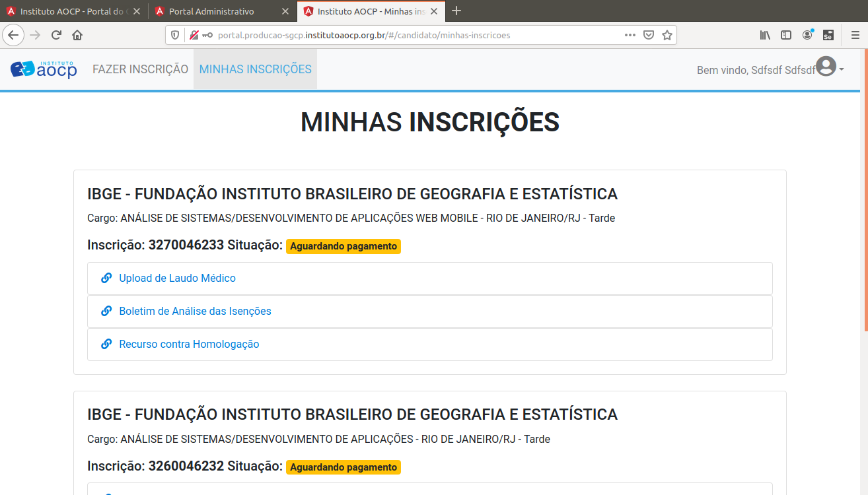The height and width of the screenshot is (495, 868).
Task: Click the browser Back arrow button
Action: click(13, 35)
